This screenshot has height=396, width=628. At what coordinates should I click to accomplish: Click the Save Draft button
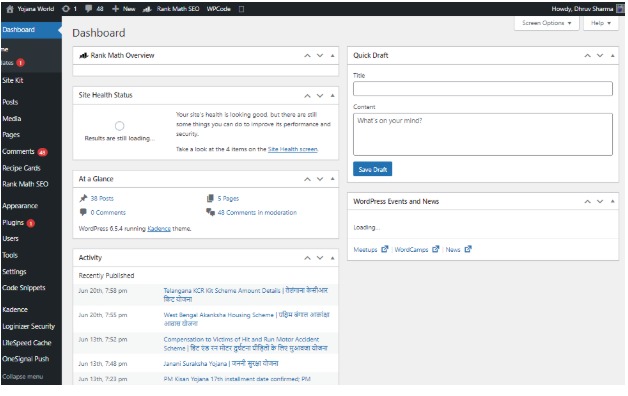pos(372,169)
